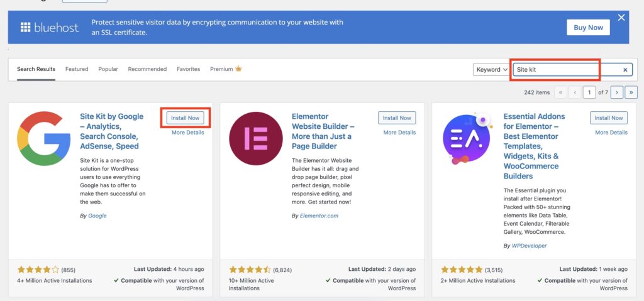
Task: Open the Premium tab
Action: (x=226, y=69)
